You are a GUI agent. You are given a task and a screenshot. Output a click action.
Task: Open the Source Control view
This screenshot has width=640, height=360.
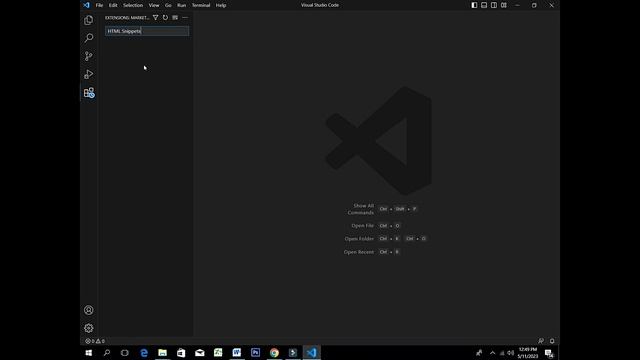89,56
